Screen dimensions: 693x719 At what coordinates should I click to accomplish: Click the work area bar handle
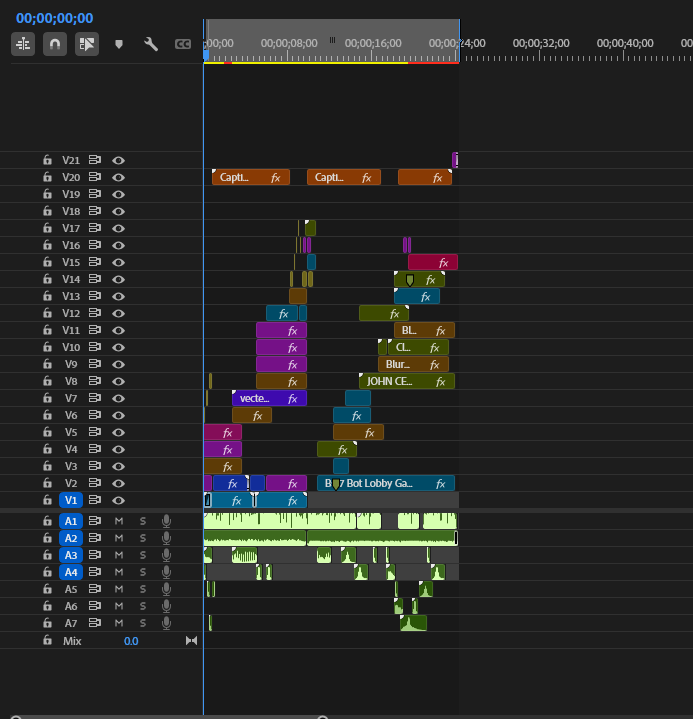332,40
